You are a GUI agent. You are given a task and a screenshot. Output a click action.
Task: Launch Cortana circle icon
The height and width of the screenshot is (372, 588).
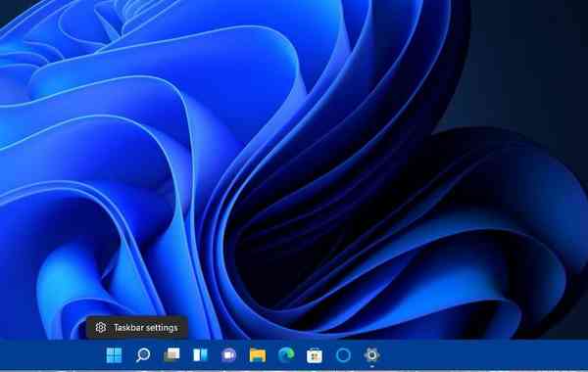click(343, 355)
